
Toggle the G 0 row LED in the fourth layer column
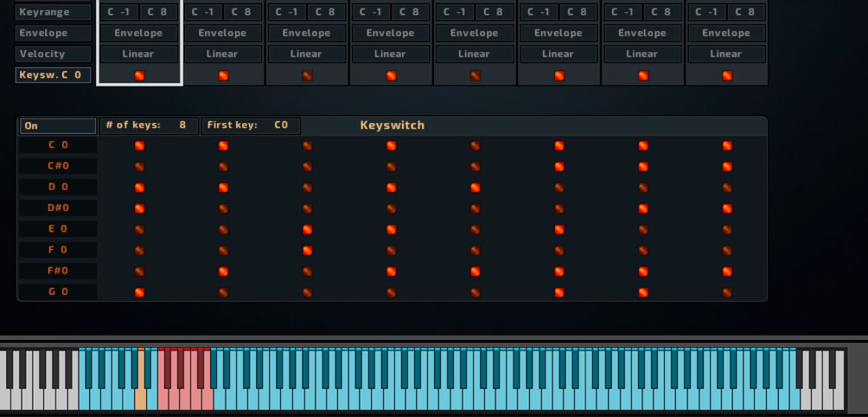click(x=392, y=292)
